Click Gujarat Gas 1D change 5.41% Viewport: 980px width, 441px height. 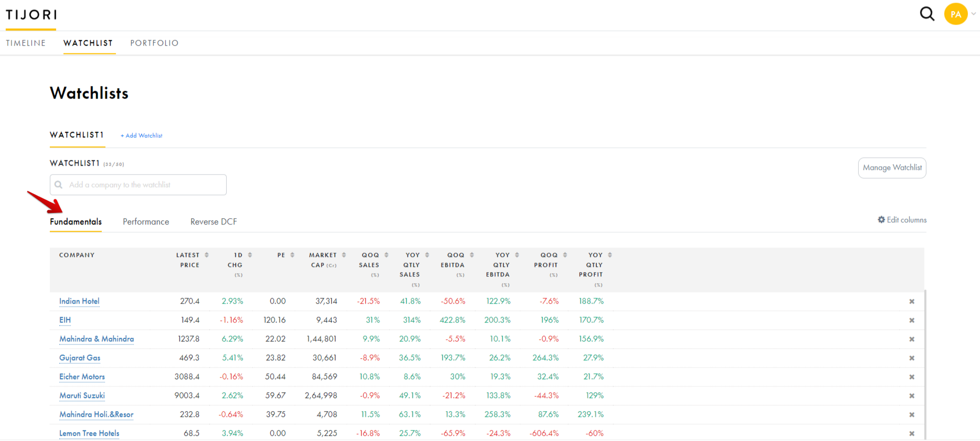pos(233,358)
